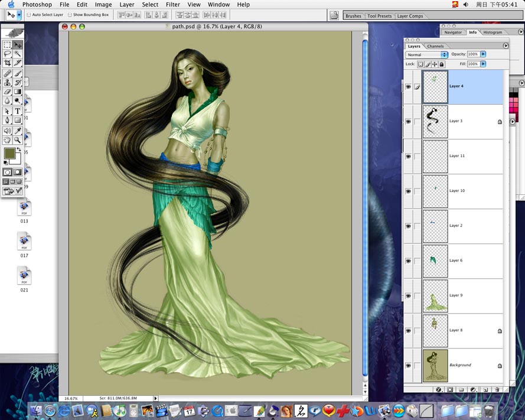Create a new layer set folder
Viewport: 525px width, 420px height.
[461, 389]
